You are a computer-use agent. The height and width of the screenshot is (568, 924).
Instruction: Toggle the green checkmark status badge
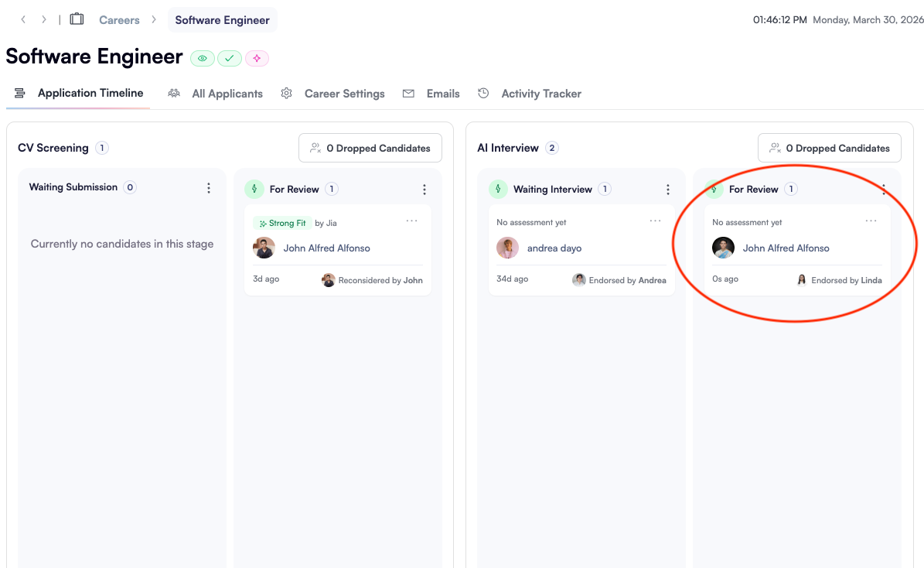230,58
